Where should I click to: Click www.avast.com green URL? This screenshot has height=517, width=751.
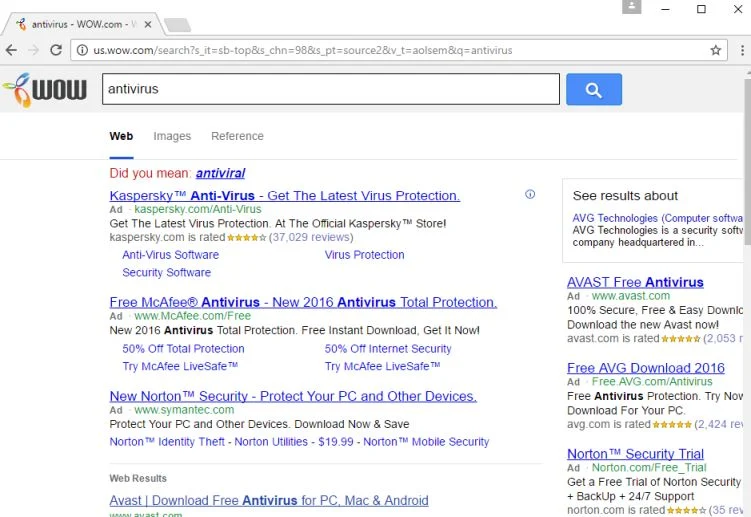click(631, 296)
